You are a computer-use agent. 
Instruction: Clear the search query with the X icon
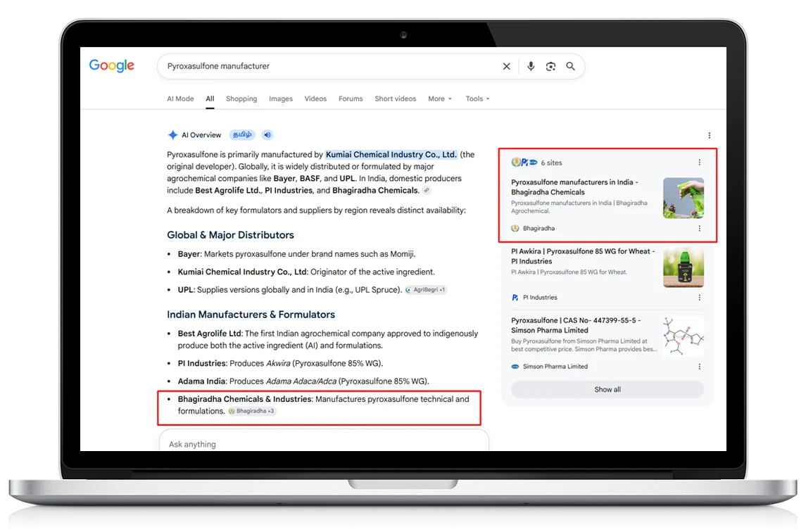tap(506, 66)
